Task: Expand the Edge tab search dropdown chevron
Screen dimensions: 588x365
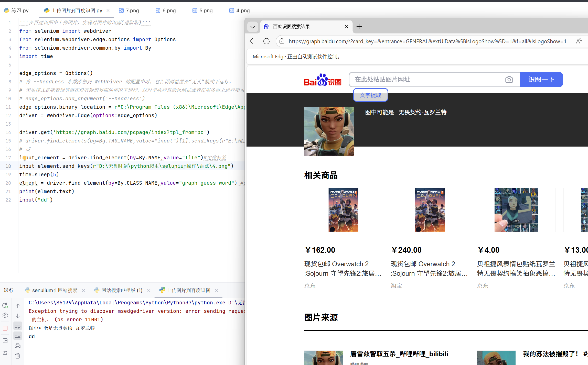Action: tap(253, 27)
